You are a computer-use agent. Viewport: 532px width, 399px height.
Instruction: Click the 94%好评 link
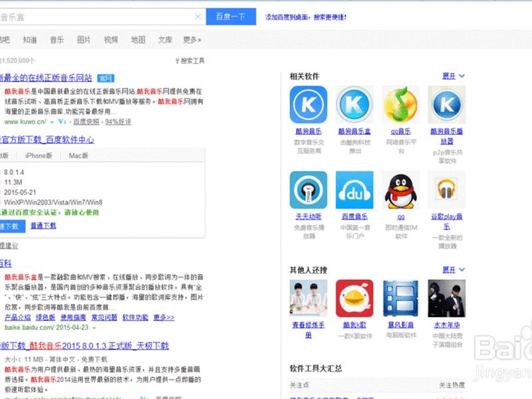tap(118, 122)
